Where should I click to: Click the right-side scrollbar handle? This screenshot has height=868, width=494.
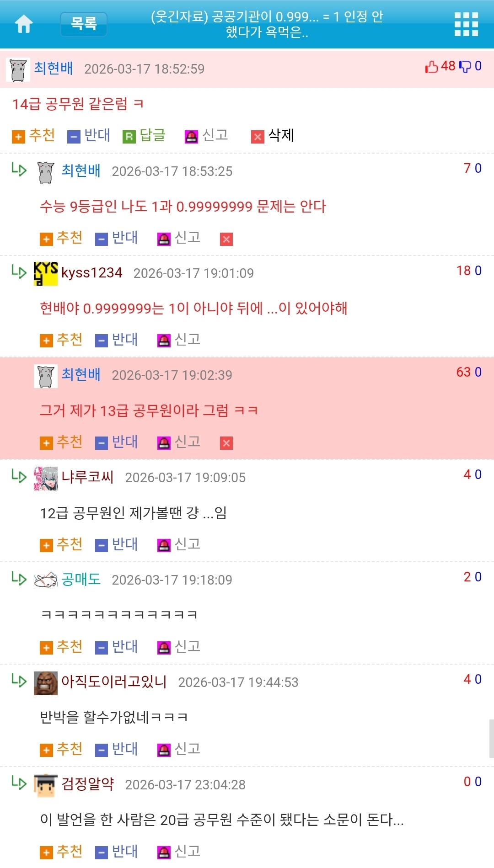[491, 739]
